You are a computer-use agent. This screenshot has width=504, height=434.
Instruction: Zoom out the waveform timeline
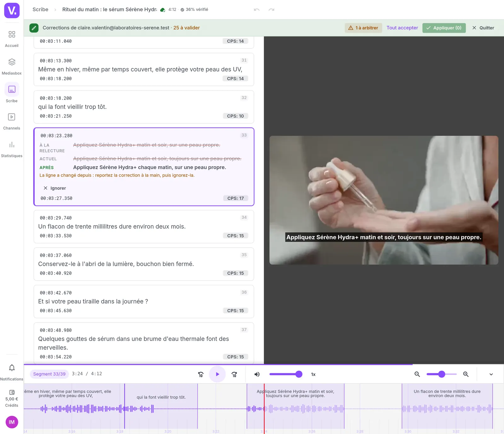(417, 374)
